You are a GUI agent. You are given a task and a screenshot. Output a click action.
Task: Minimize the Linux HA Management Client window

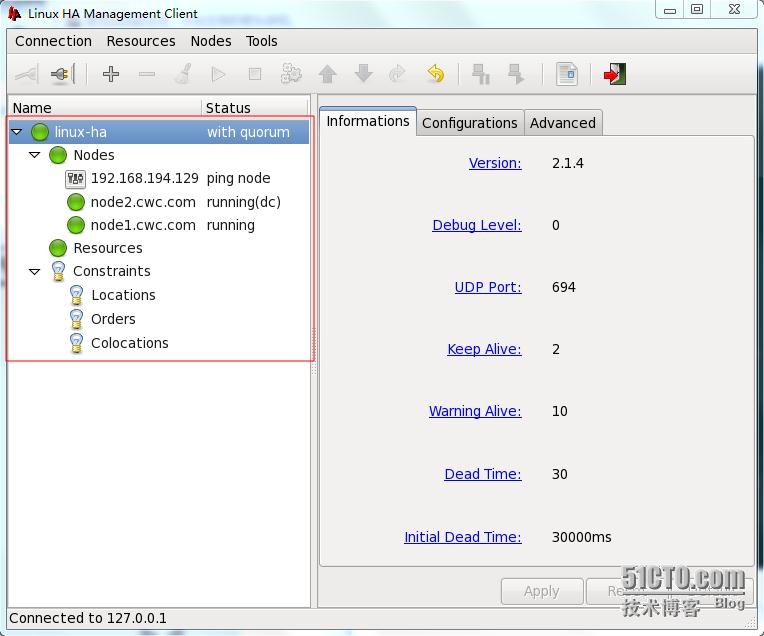coord(670,9)
